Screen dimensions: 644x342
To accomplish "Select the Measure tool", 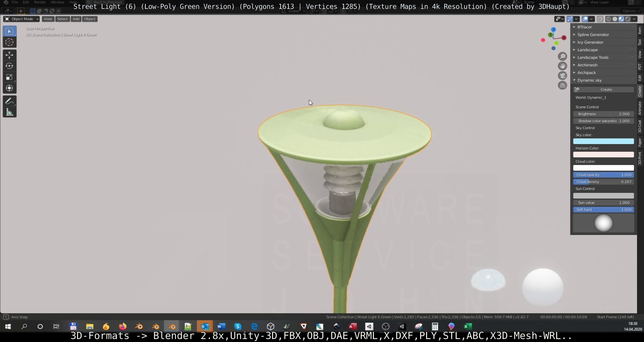I will pyautogui.click(x=10, y=112).
